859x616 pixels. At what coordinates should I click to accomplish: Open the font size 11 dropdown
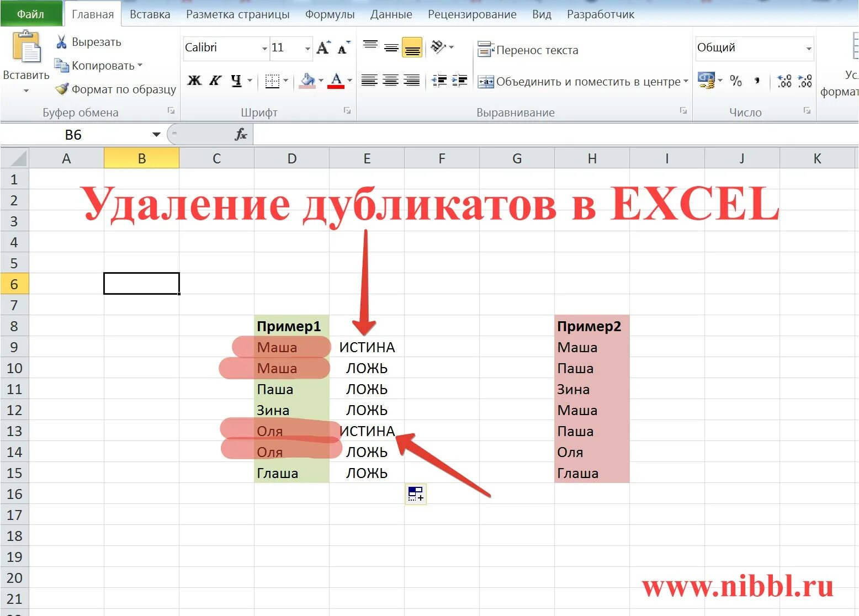(x=307, y=49)
